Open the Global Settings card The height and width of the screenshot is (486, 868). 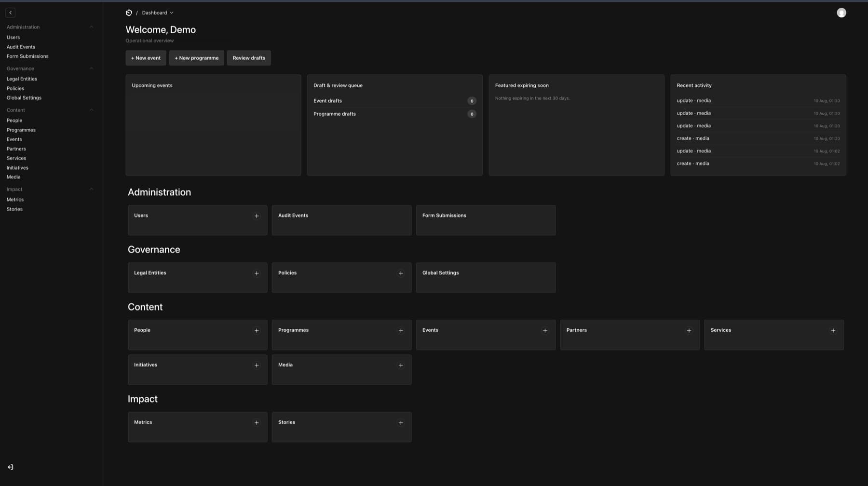tap(486, 278)
